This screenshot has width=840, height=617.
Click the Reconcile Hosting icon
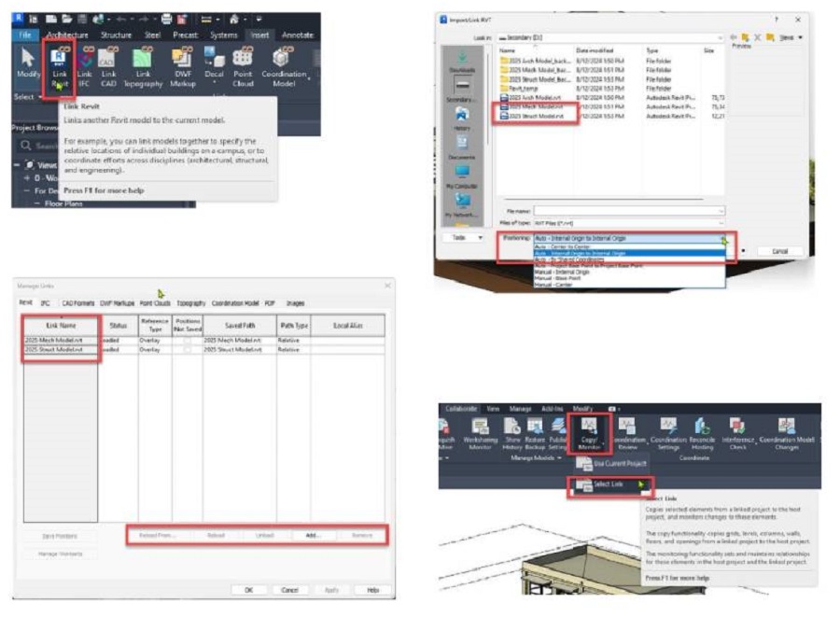tap(701, 436)
